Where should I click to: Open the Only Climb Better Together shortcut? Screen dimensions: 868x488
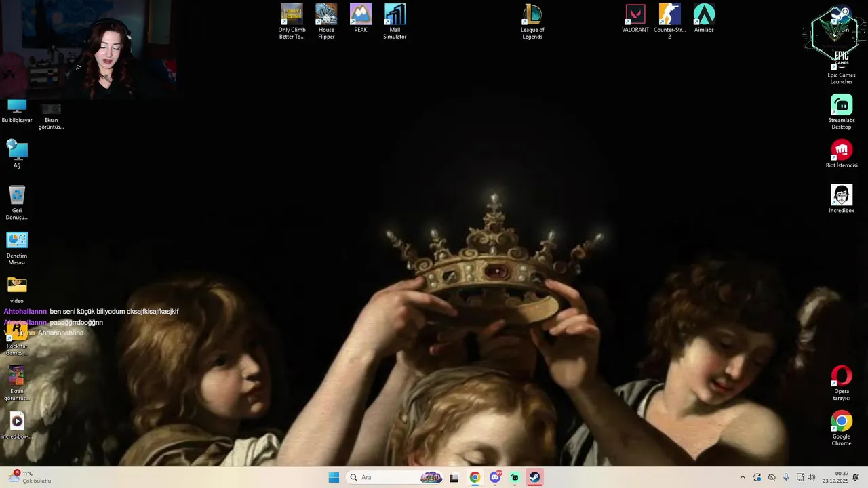click(292, 22)
